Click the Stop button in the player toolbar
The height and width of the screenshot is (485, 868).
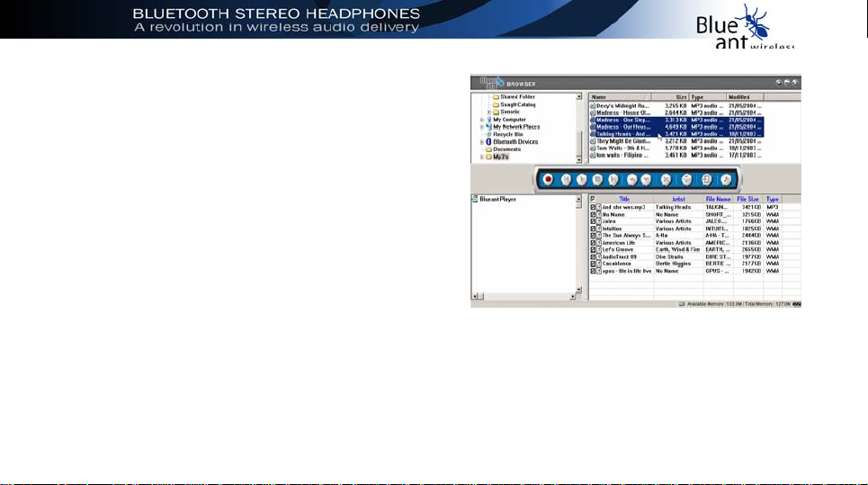(597, 179)
